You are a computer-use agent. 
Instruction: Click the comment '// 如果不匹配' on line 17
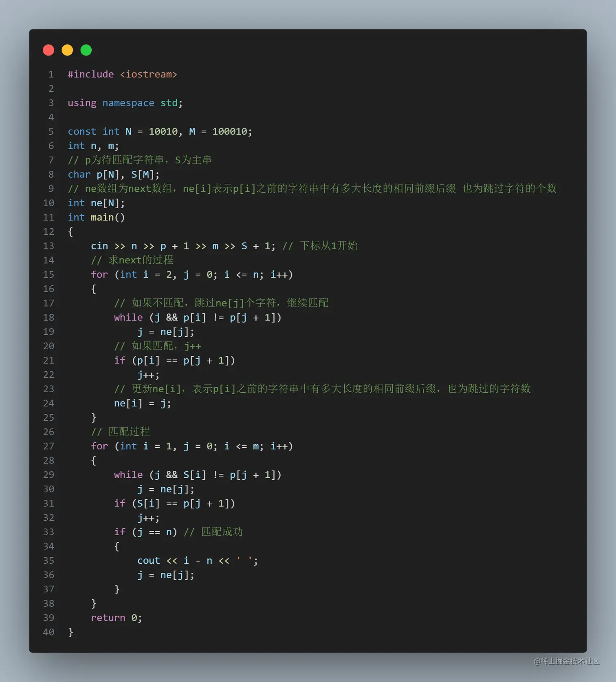[149, 303]
